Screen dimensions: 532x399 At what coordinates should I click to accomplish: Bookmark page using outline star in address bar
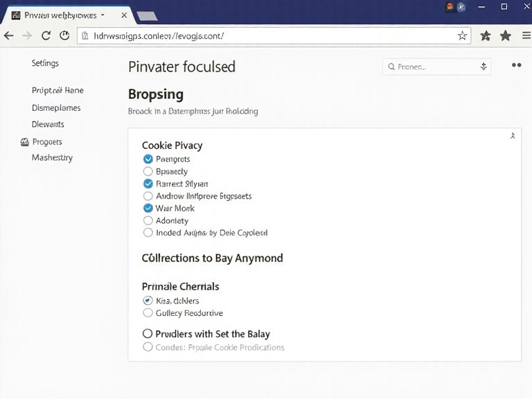pos(462,35)
